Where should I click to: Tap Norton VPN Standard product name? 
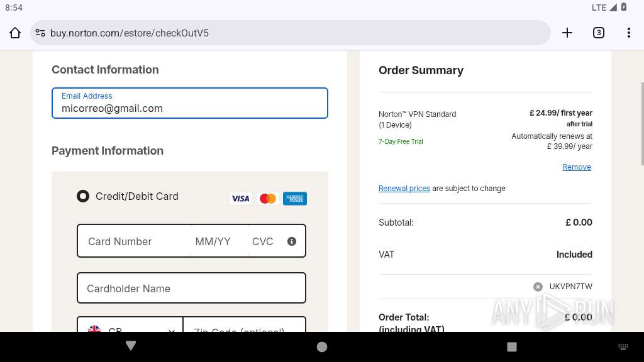click(418, 119)
